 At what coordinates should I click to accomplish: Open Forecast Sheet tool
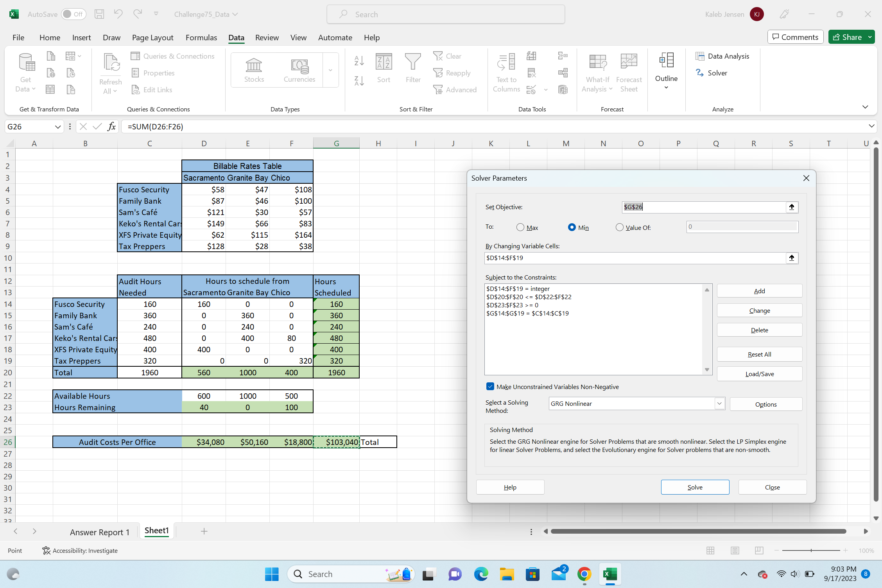pyautogui.click(x=629, y=73)
